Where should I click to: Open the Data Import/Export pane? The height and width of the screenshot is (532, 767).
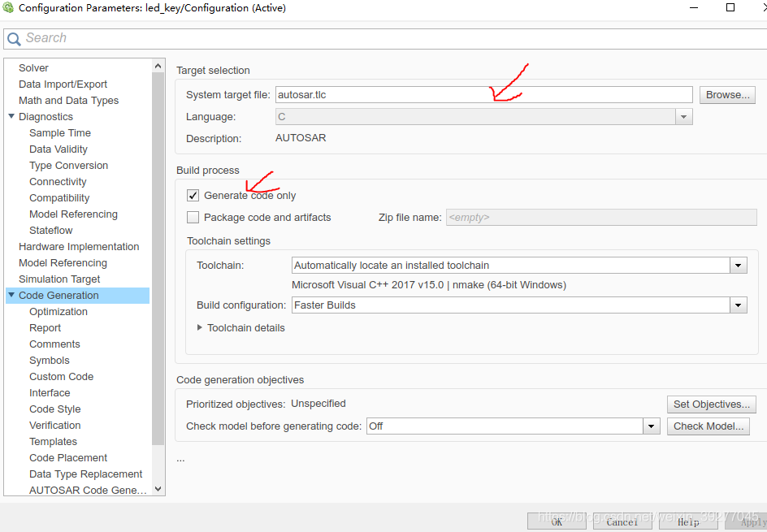pyautogui.click(x=63, y=84)
